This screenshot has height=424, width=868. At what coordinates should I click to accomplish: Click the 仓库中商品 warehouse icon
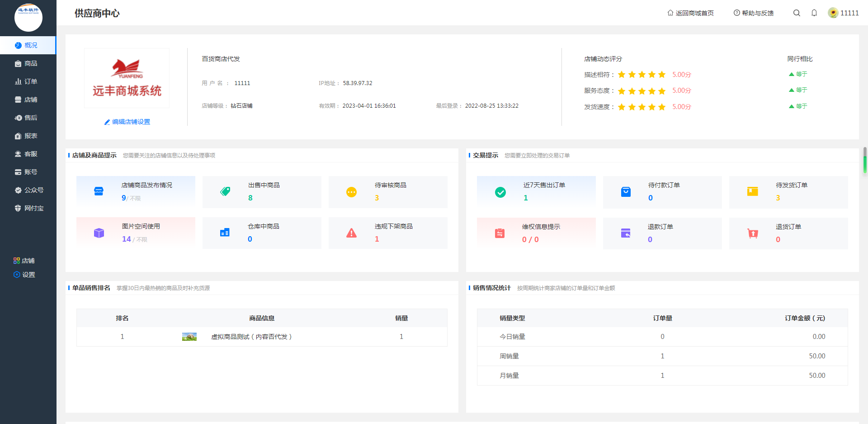225,233
